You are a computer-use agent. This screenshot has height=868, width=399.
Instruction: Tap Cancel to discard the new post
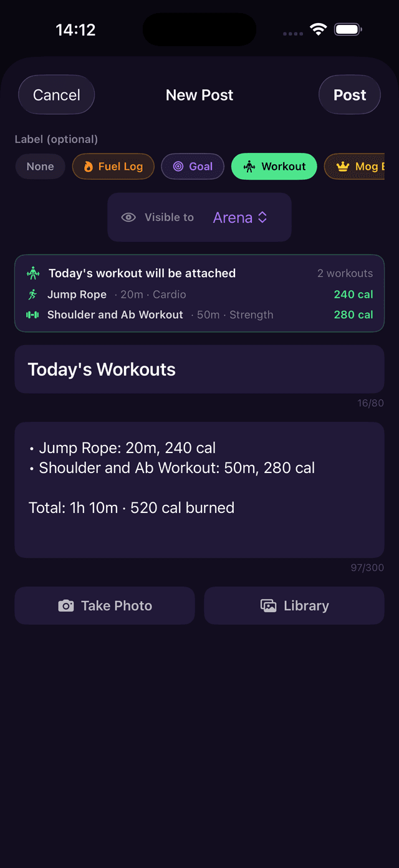pos(56,94)
